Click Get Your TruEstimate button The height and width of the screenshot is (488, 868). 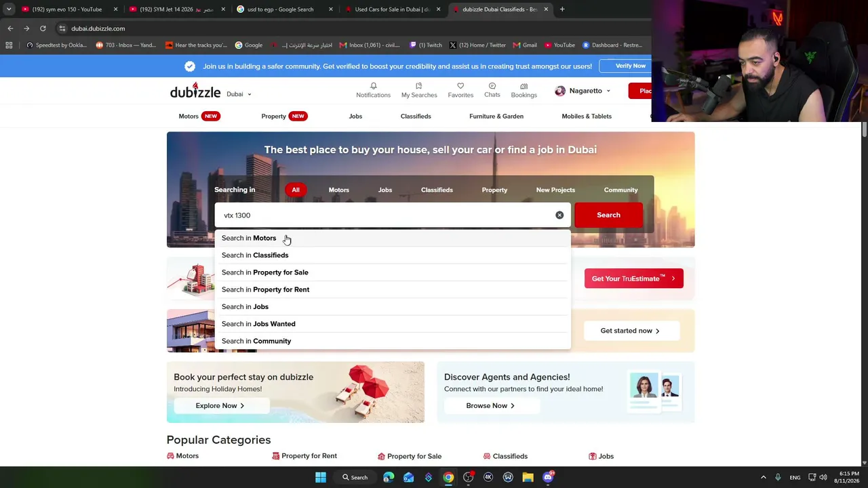(633, 279)
